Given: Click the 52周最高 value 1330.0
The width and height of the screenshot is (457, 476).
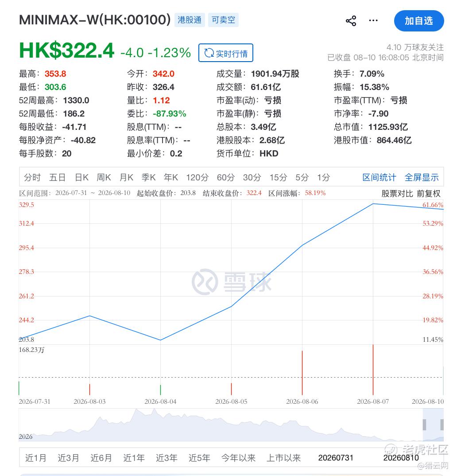Looking at the screenshot, I should pyautogui.click(x=76, y=101).
